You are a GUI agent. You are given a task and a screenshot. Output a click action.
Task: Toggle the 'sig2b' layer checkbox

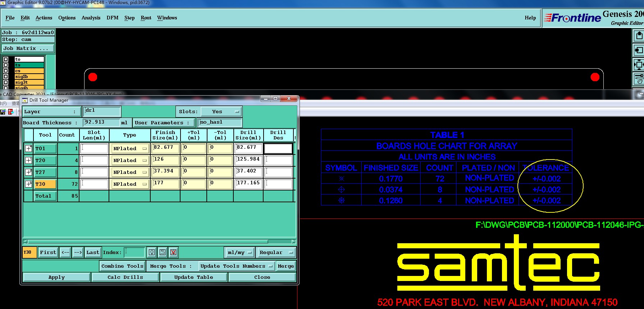click(x=6, y=77)
